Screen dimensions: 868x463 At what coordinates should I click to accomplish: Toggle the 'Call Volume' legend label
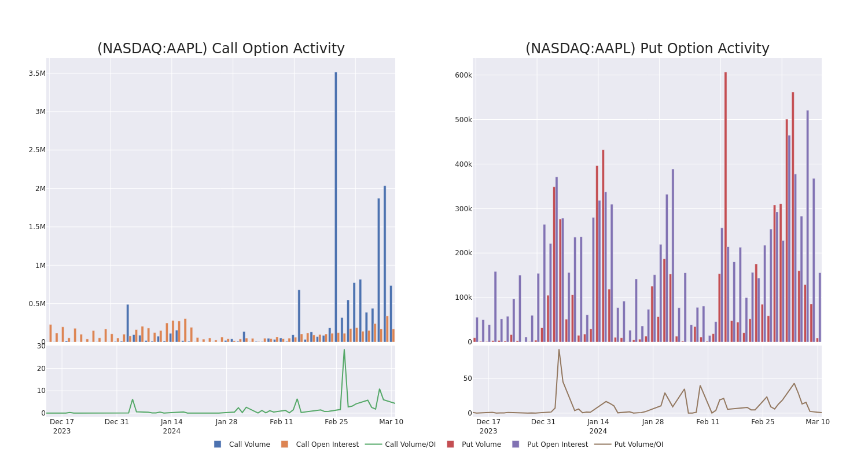(249, 444)
